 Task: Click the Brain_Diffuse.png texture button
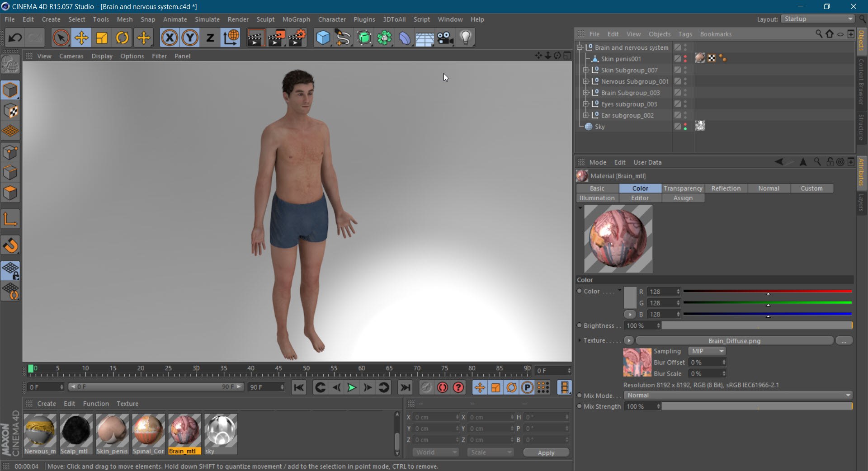734,341
